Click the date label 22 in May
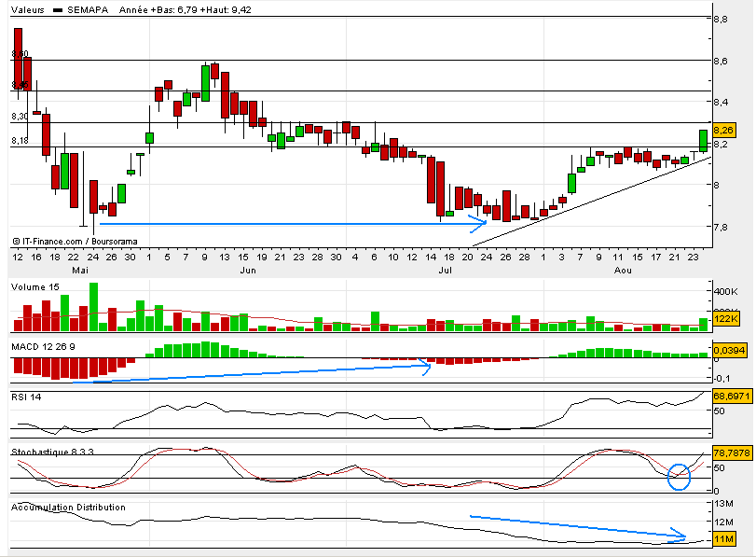 tap(73, 257)
